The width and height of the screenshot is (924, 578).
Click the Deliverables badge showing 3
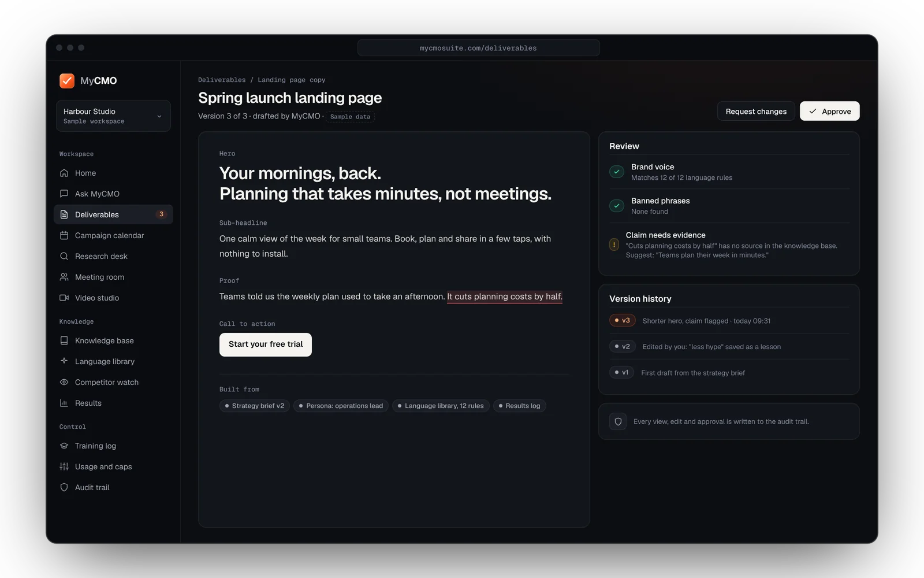click(x=161, y=214)
